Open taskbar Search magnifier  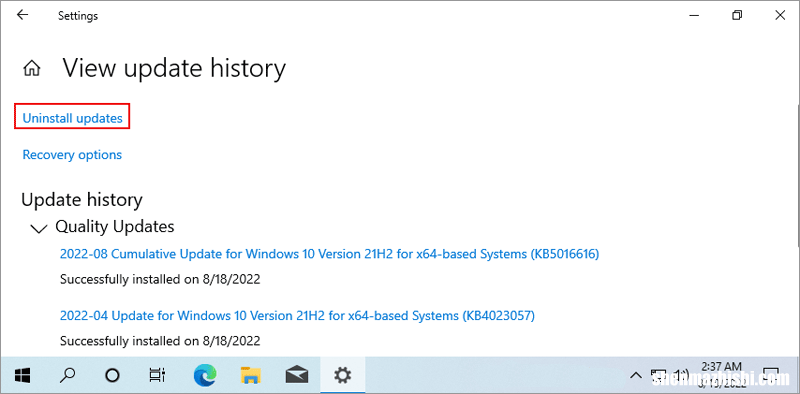[x=67, y=376]
